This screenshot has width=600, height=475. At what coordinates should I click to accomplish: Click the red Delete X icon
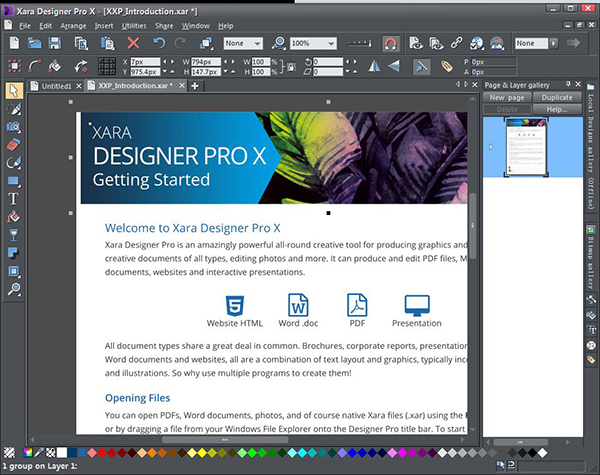coord(133,43)
